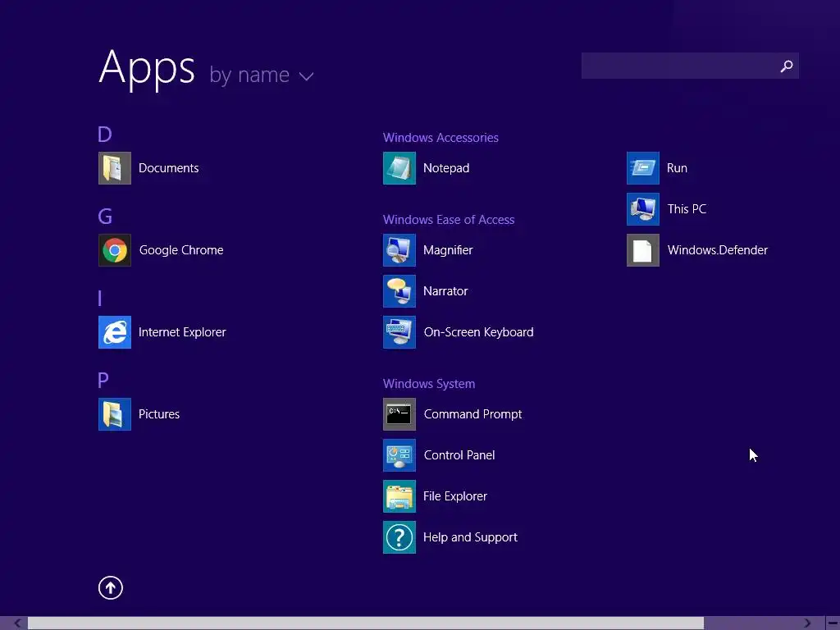This screenshot has width=840, height=630.
Task: Open the This PC icon
Action: click(x=643, y=209)
